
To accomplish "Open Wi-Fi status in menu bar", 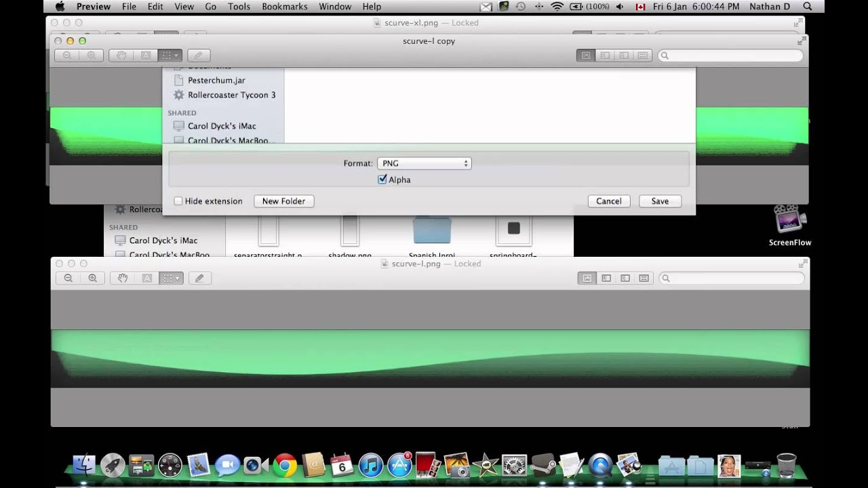I will 557,7.
